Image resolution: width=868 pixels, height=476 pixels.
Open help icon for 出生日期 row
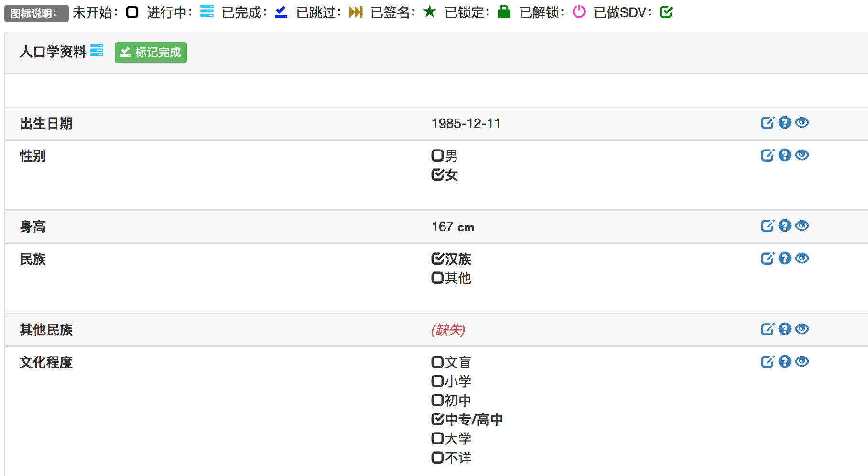[x=784, y=123]
